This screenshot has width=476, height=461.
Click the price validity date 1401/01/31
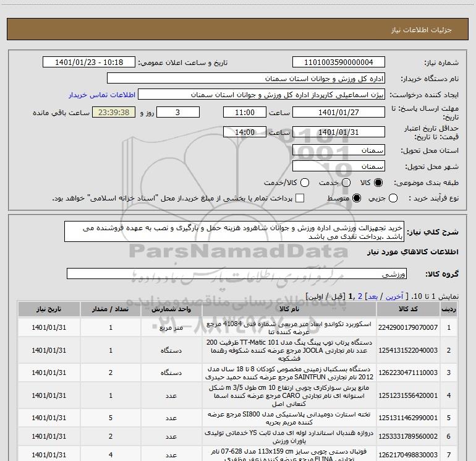coord(339,132)
